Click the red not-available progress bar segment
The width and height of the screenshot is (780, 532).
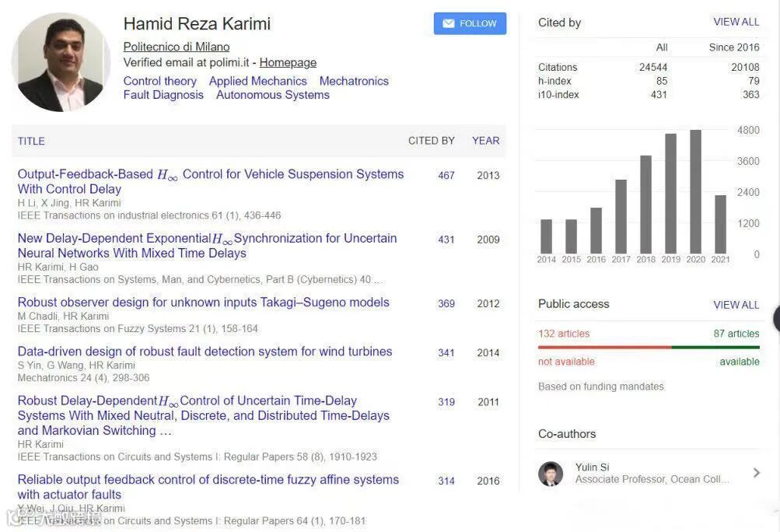click(x=604, y=347)
